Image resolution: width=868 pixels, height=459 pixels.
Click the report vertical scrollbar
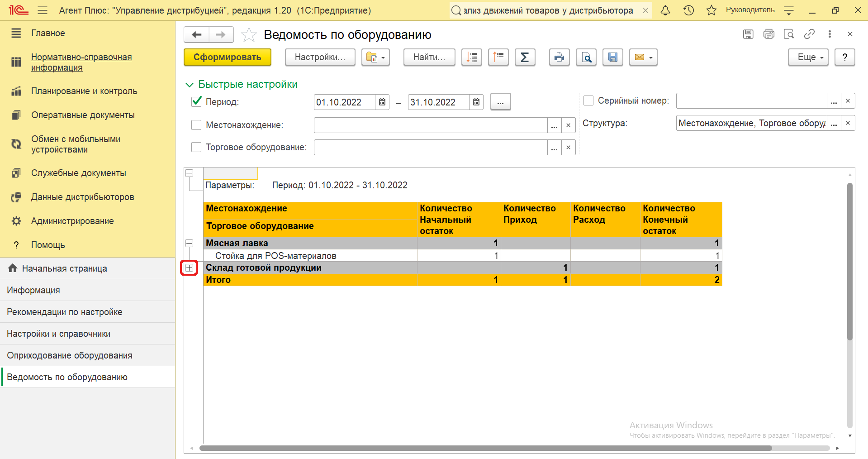(850, 261)
